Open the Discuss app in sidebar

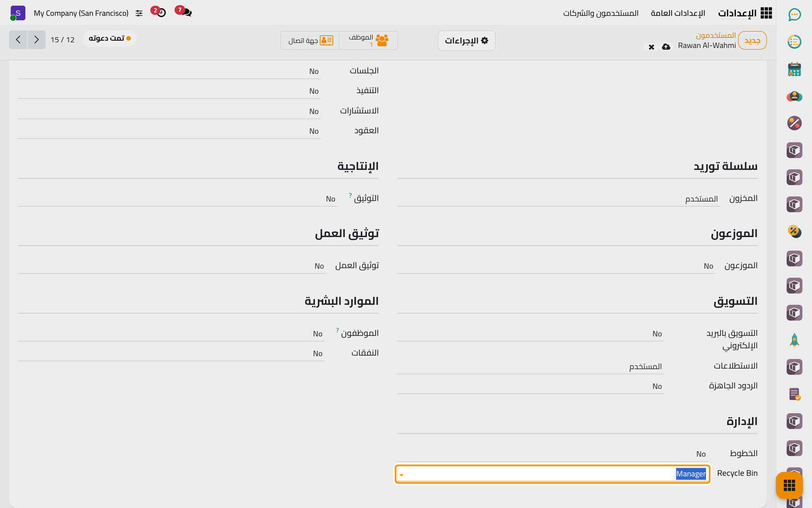pyautogui.click(x=794, y=15)
